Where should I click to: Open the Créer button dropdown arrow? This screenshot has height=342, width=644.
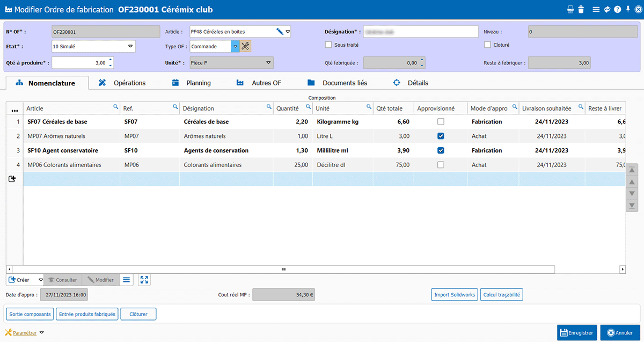pos(41,280)
